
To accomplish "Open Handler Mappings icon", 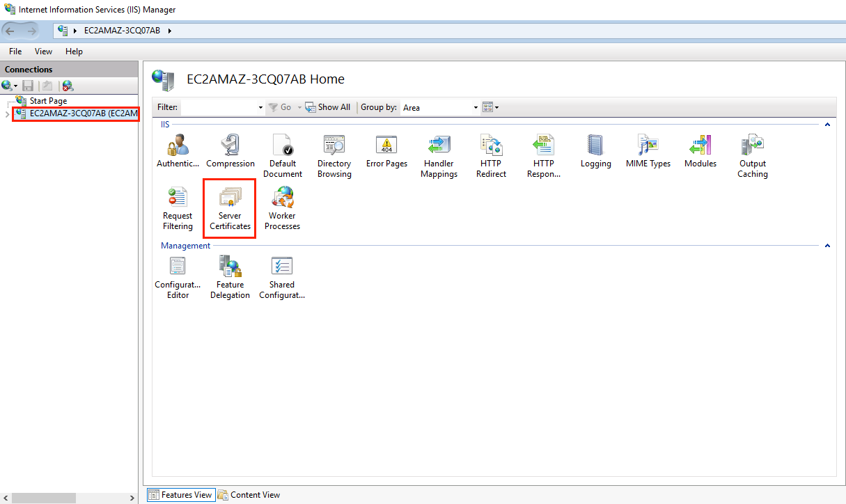I will pos(439,155).
